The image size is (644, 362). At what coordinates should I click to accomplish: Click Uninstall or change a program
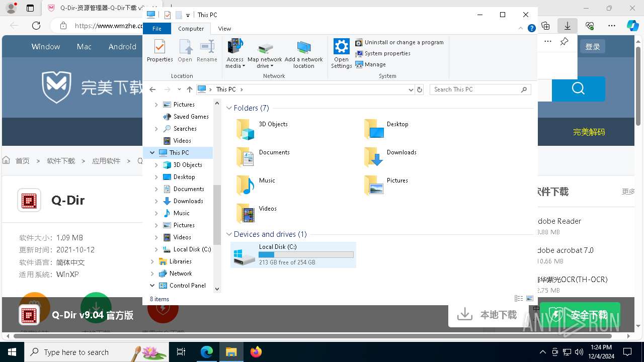click(x=399, y=42)
